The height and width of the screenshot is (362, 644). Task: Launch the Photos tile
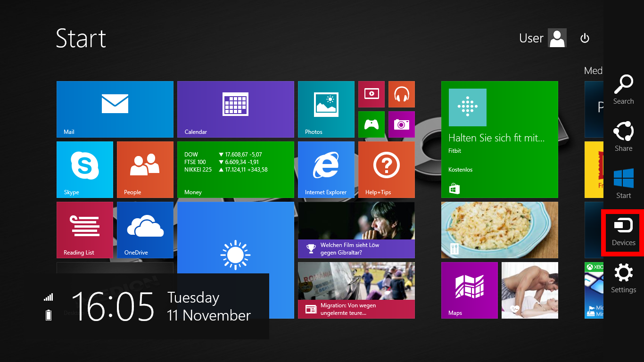(x=326, y=109)
